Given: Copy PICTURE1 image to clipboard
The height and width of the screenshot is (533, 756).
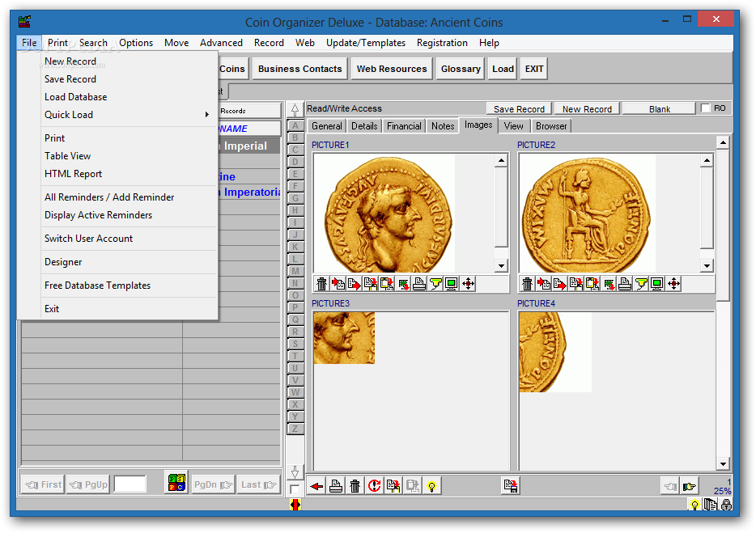Looking at the screenshot, I should (370, 284).
